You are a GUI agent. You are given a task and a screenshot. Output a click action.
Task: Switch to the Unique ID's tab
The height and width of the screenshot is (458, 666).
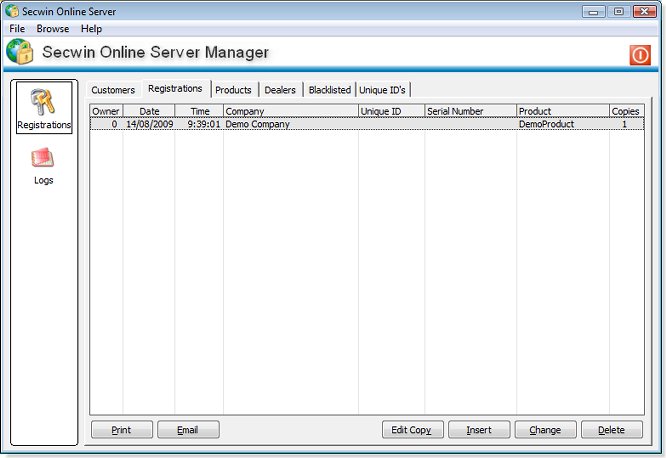pos(383,90)
